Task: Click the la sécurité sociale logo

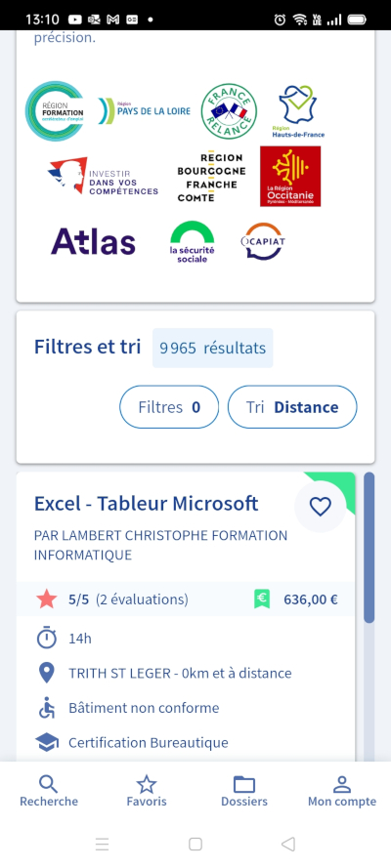Action: (x=192, y=242)
